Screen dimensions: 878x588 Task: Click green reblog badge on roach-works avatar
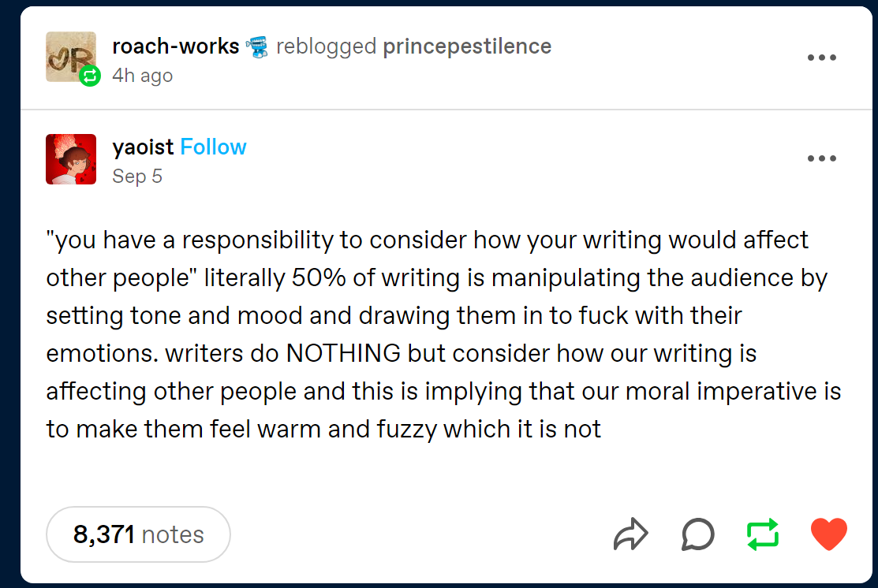pos(91,76)
